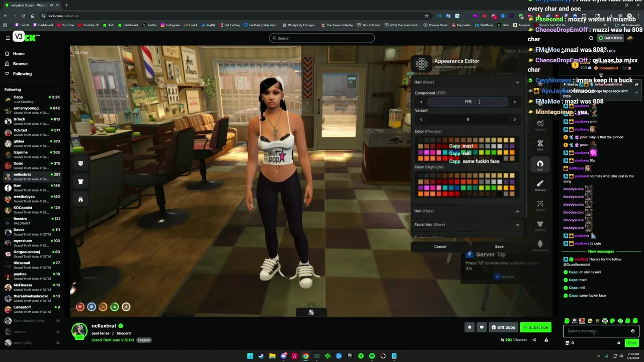Image resolution: width=644 pixels, height=362 pixels.
Task: Click the English language tag under stream title
Action: (144, 340)
